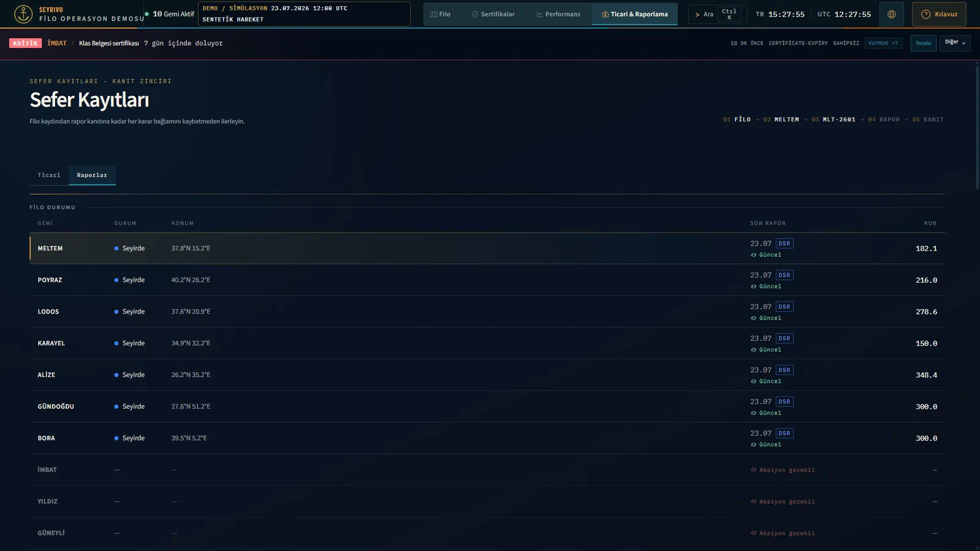The image size is (980, 551).
Task: Click the KUYRUK +7 queue badge
Action: (883, 43)
